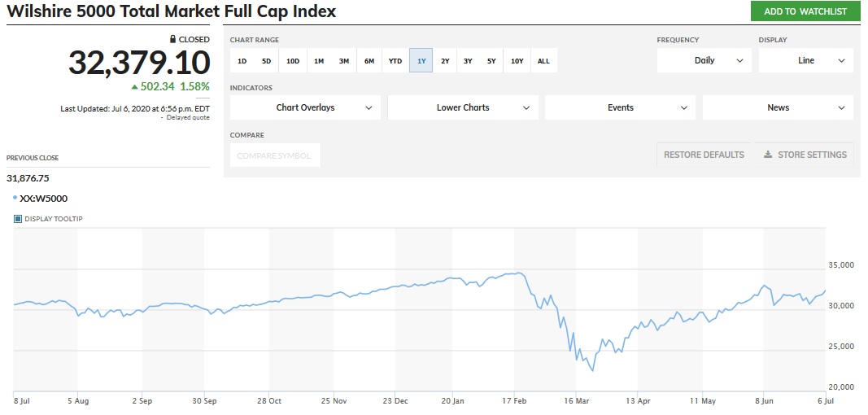This screenshot has height=415, width=868.
Task: Open the Line display type dropdown
Action: pos(805,60)
